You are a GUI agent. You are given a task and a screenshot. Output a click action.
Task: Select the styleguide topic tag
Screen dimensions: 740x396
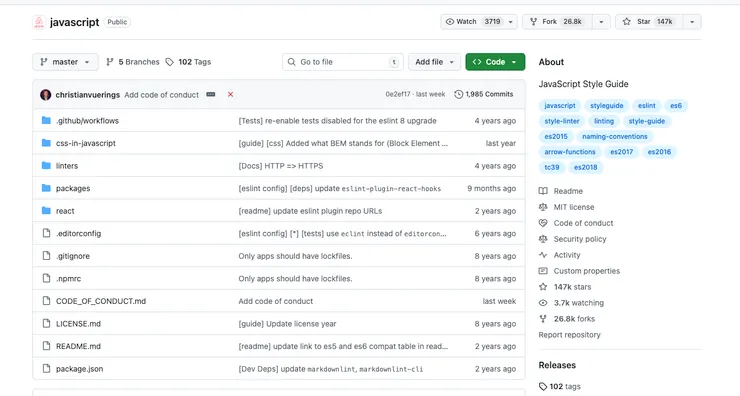606,106
